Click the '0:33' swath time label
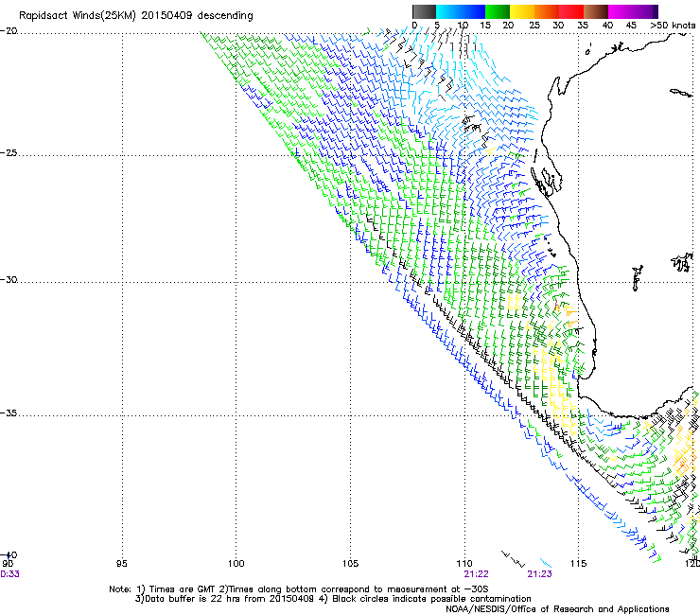This screenshot has width=700, height=615. [9, 574]
